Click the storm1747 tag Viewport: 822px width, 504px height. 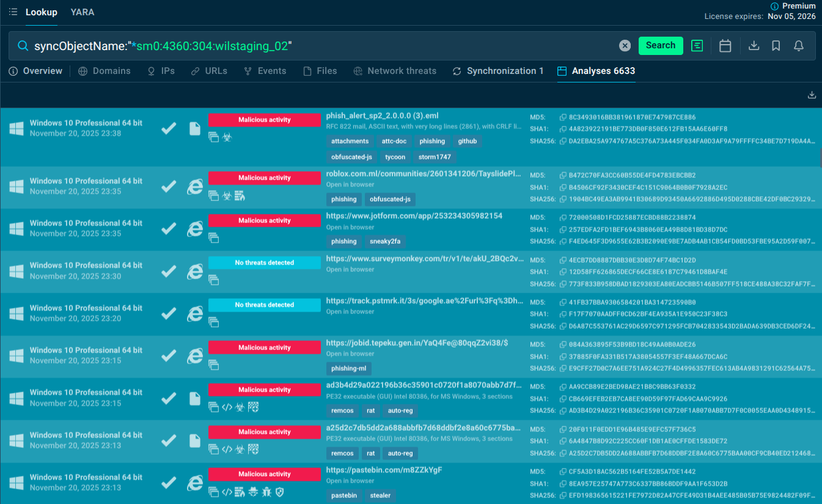click(436, 157)
